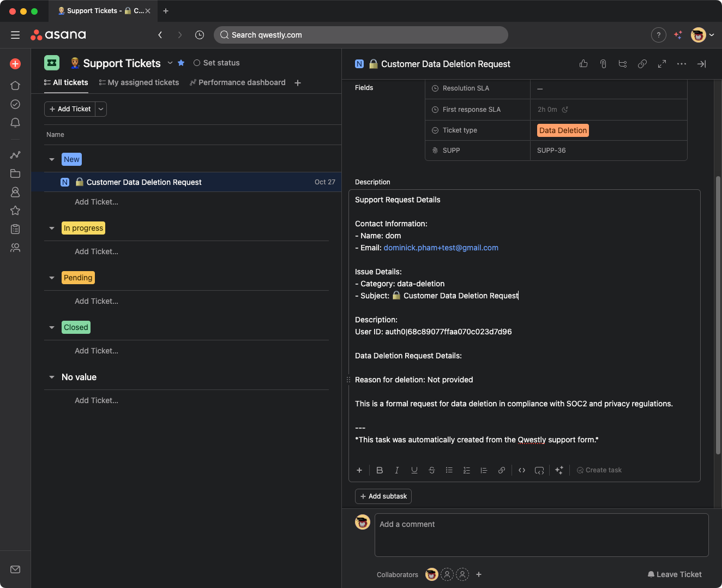Toggle the hamburger sidebar menu

click(15, 35)
